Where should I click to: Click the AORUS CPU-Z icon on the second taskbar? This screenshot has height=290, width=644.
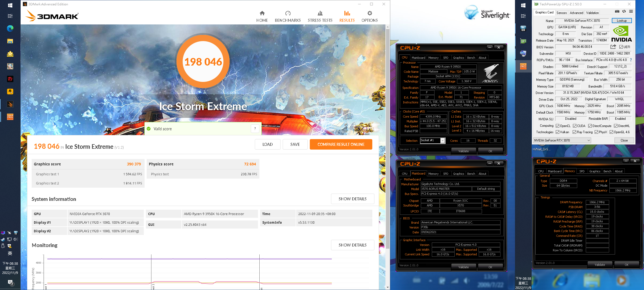[x=523, y=66]
